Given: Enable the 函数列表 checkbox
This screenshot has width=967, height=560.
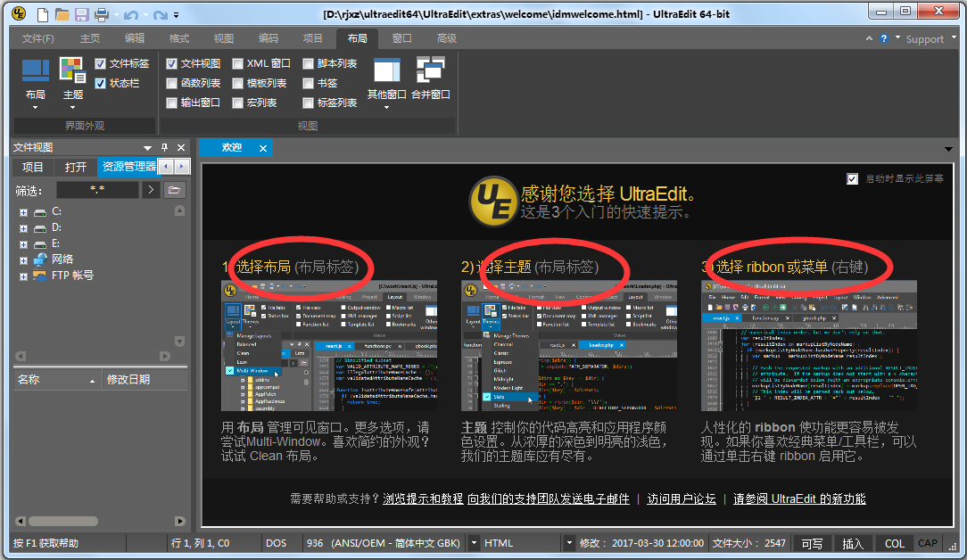Looking at the screenshot, I should [x=172, y=83].
